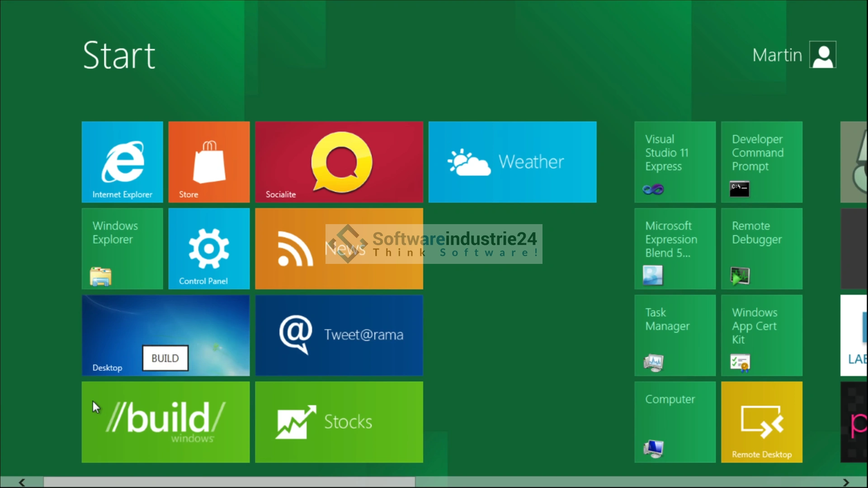
Task: Open the Windows Explorer tile
Action: coord(122,249)
